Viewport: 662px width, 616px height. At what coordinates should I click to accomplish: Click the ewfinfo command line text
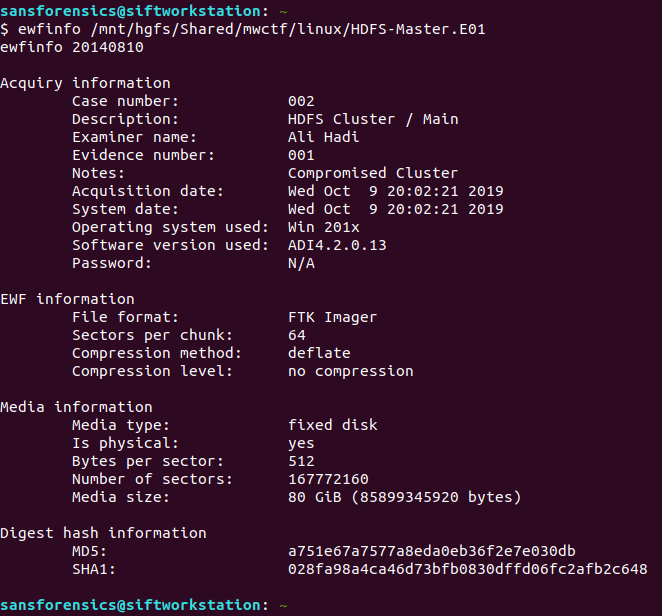[243, 29]
